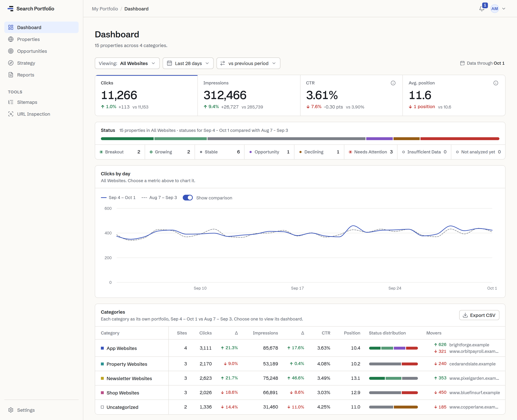Click the Declining brown status dot
Image resolution: width=517 pixels, height=420 pixels.
300,152
